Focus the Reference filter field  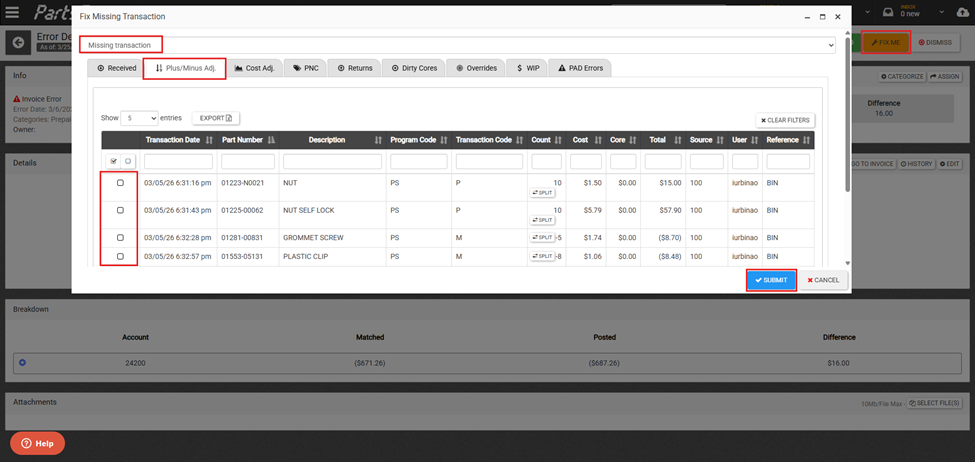tap(788, 162)
